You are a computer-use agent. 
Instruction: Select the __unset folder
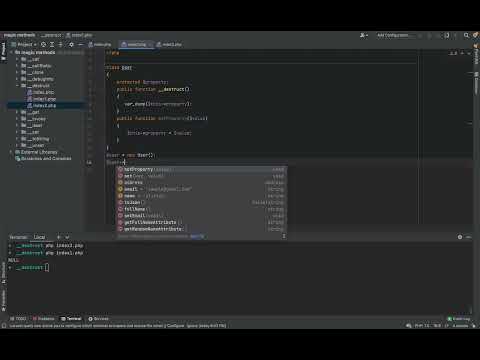pyautogui.click(x=33, y=146)
